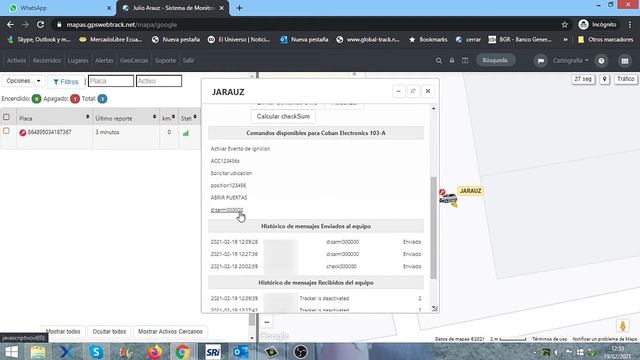Expand the JARAUZ popup with resize icon
Image resolution: width=640 pixels, height=360 pixels.
click(x=413, y=91)
